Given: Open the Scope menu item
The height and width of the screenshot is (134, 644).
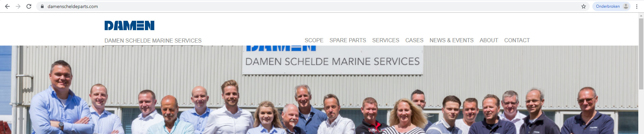Looking at the screenshot, I should click(314, 40).
